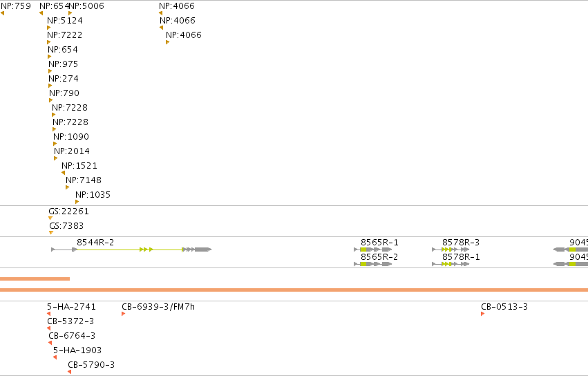
Task: Select the long orange bar spanning the track
Action: (x=294, y=290)
